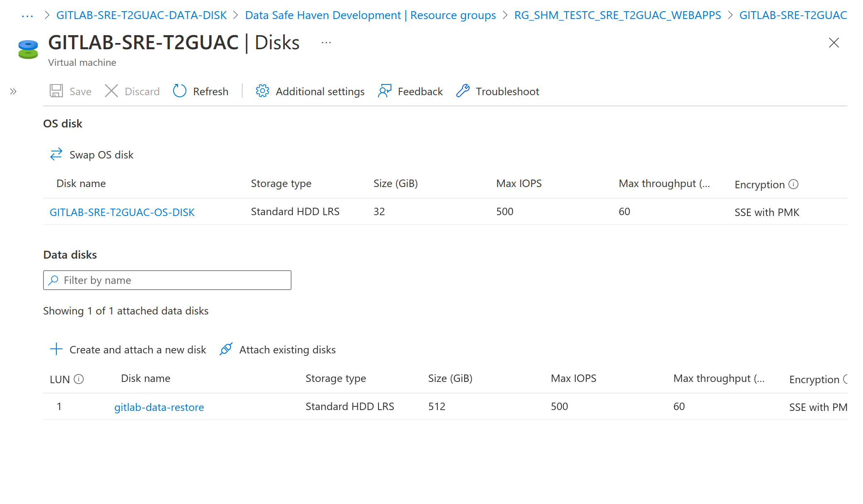Click data disks Disk name column header
The height and width of the screenshot is (504, 863).
pos(146,378)
